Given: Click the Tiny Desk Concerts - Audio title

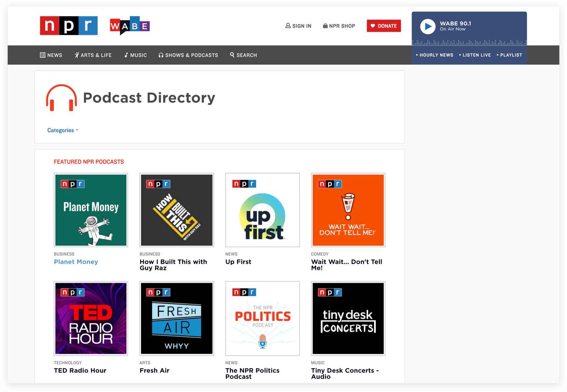Looking at the screenshot, I should (x=345, y=374).
